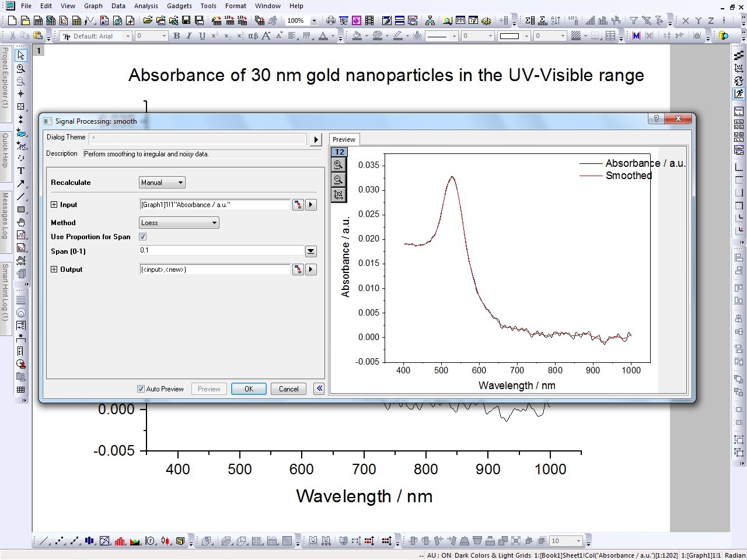This screenshot has width=747, height=560.
Task: Click the rescale icon in Preview panel
Action: 338,195
